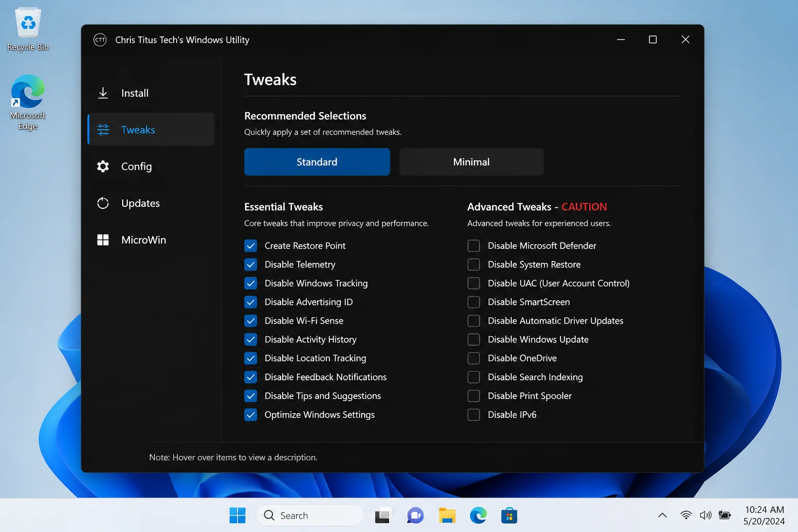Open the Install section
Screen dimensions: 798x532
[x=151, y=93]
